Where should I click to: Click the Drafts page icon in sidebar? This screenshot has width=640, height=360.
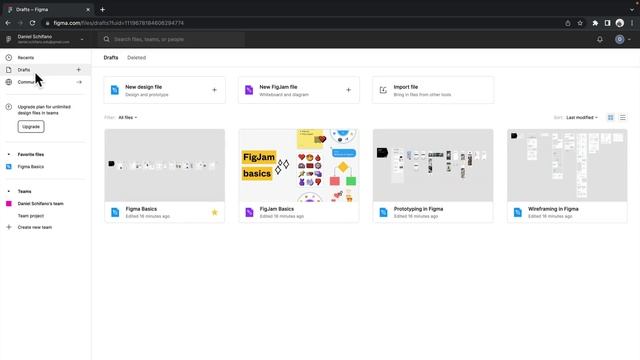click(9, 70)
